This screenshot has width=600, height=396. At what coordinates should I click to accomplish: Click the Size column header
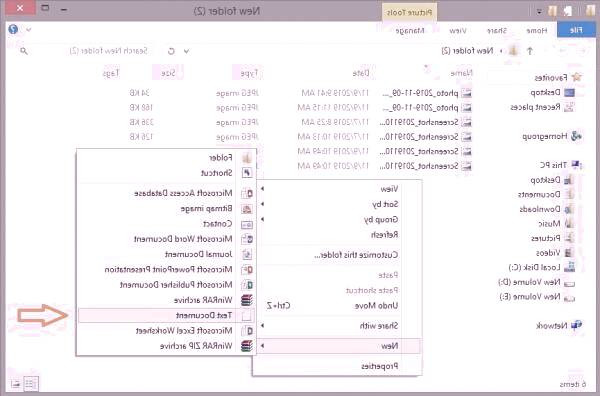click(x=168, y=73)
